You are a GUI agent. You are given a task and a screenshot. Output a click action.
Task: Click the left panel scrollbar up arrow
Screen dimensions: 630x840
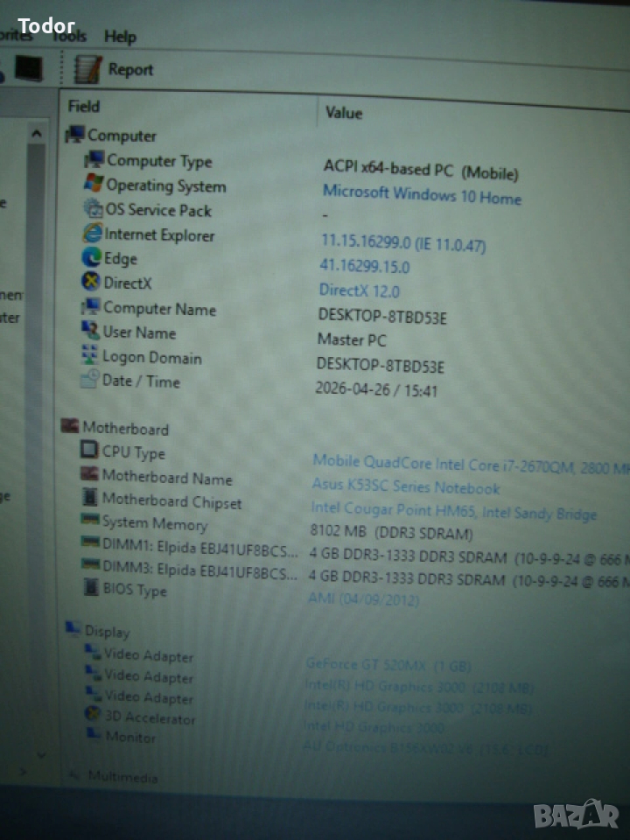click(x=37, y=133)
